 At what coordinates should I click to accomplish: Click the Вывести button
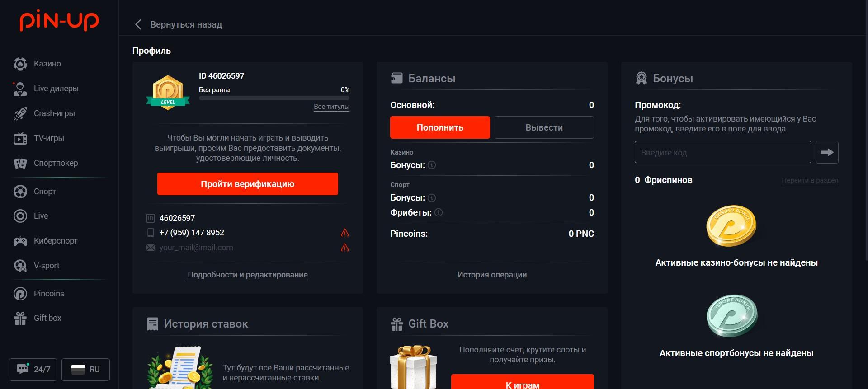pyautogui.click(x=544, y=127)
